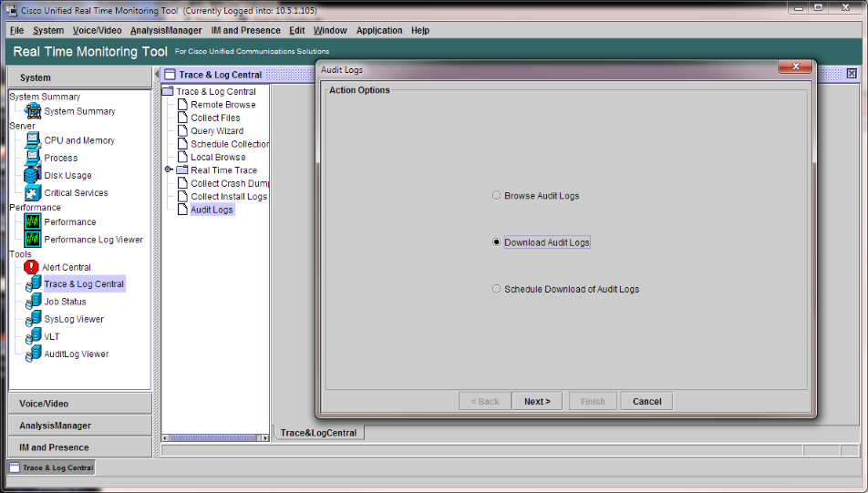Click the System Summary monitor icon

click(33, 110)
